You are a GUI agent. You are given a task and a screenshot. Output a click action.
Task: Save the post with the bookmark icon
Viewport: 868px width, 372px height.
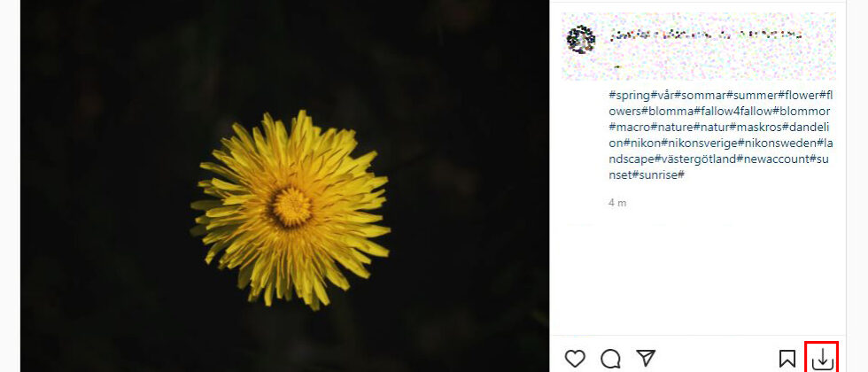tap(787, 359)
